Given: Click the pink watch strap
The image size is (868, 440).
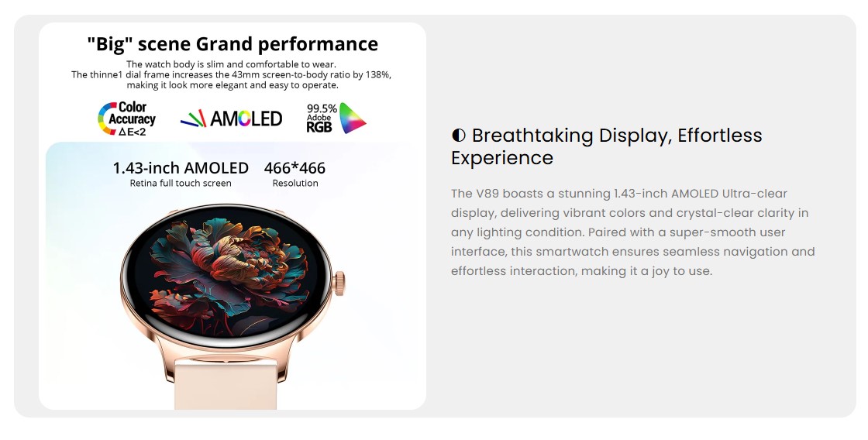Looking at the screenshot, I should pos(226,386).
